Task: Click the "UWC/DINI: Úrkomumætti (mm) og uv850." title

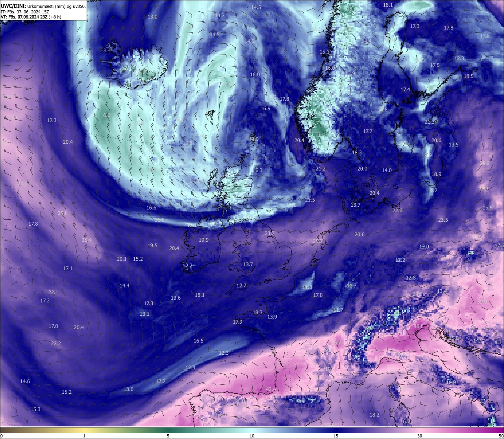Action: point(43,6)
